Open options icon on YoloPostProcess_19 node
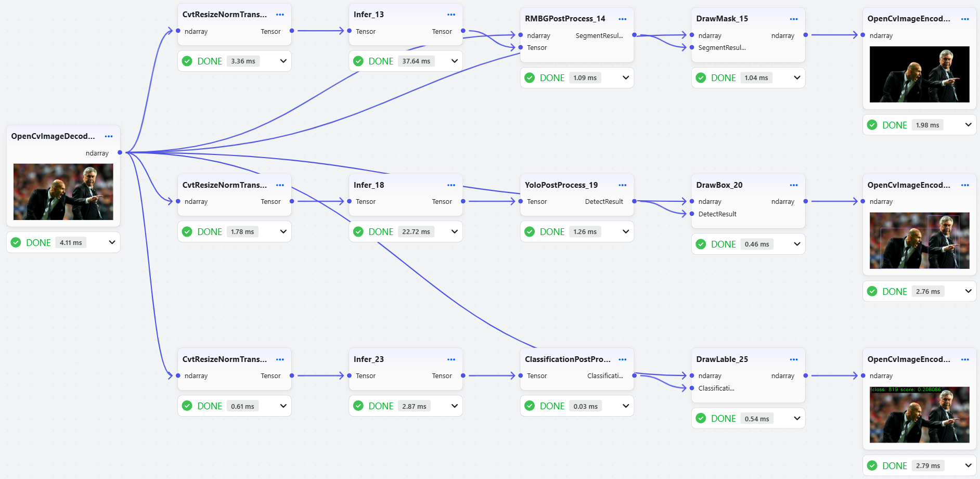980x479 pixels. [x=622, y=185]
